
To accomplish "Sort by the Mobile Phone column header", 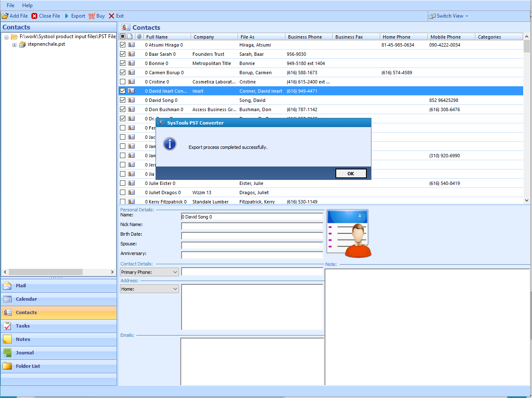I will pyautogui.click(x=451, y=37).
